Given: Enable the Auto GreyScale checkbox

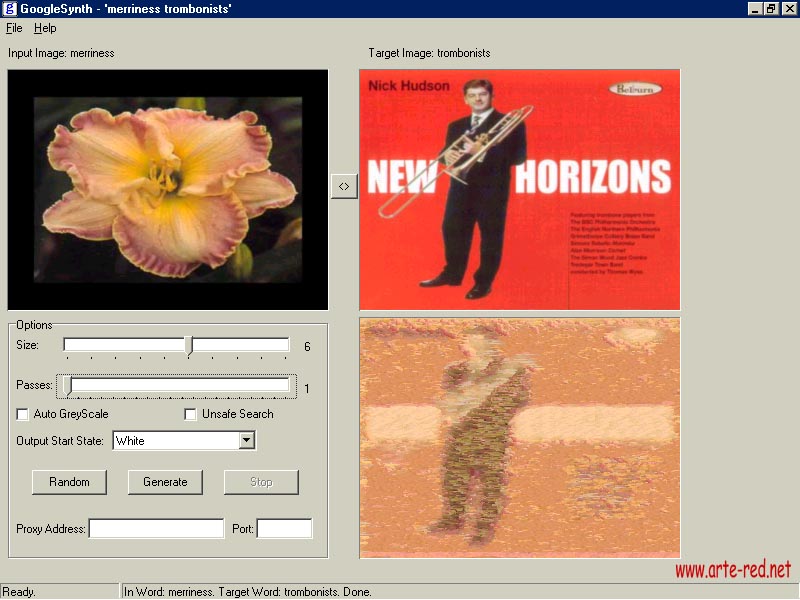Looking at the screenshot, I should pos(23,414).
